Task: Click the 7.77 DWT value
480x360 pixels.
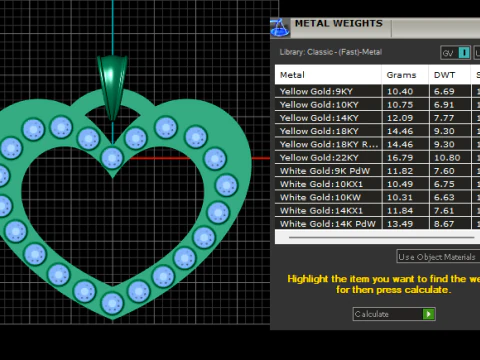Action: tap(444, 118)
